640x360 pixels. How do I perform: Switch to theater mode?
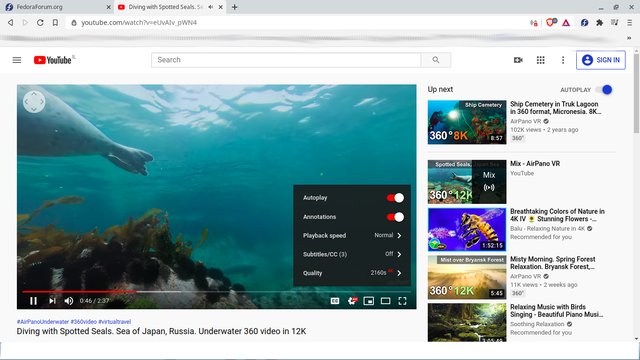(385, 301)
